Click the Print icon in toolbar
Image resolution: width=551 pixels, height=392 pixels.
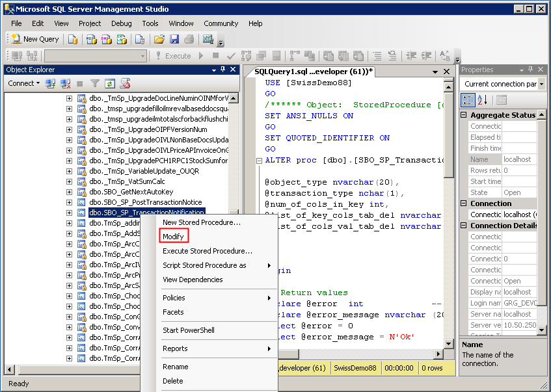pos(189,39)
